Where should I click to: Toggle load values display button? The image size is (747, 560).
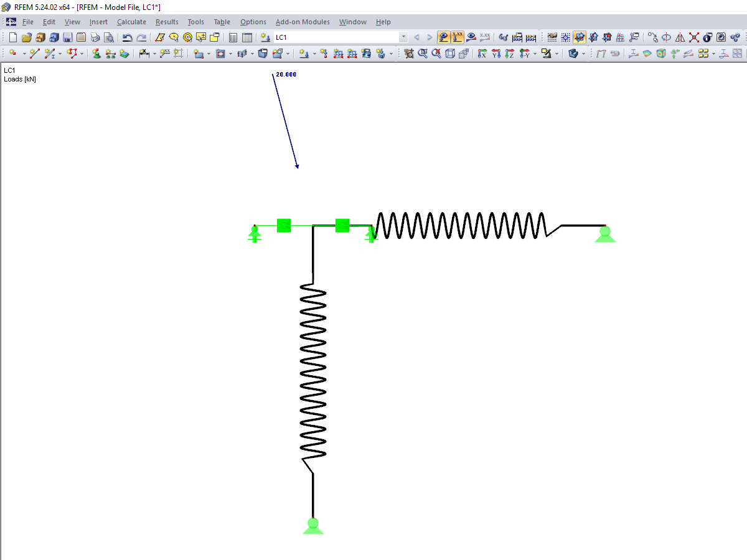[458, 37]
